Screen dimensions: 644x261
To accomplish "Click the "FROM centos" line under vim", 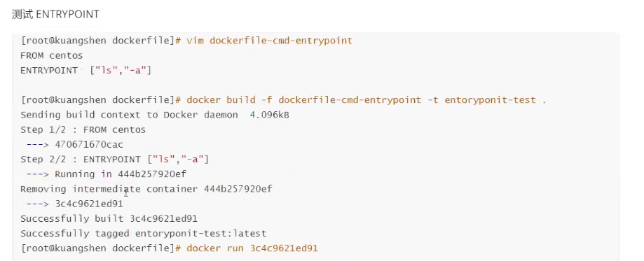I will 52,55.
